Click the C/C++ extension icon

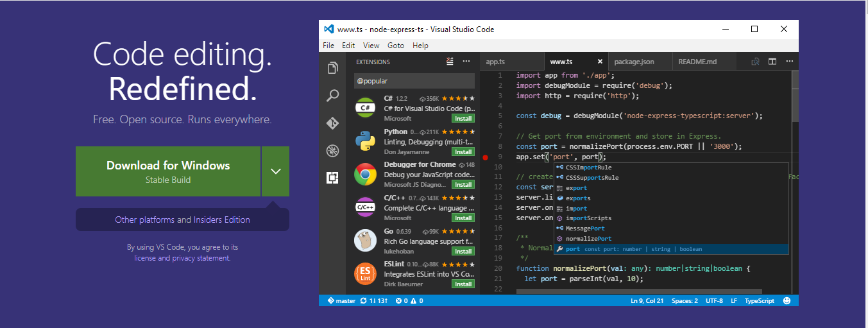pyautogui.click(x=365, y=207)
